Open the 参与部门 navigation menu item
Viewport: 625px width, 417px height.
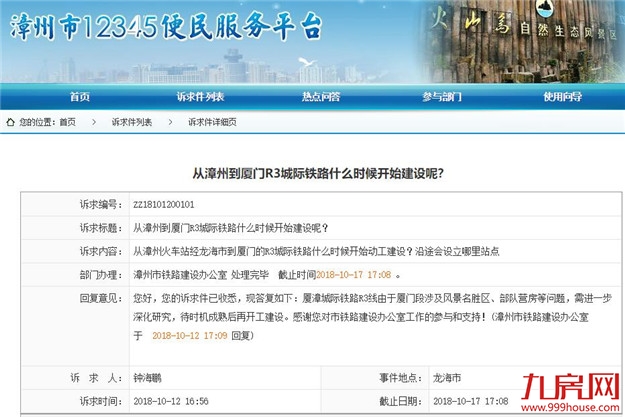click(442, 96)
